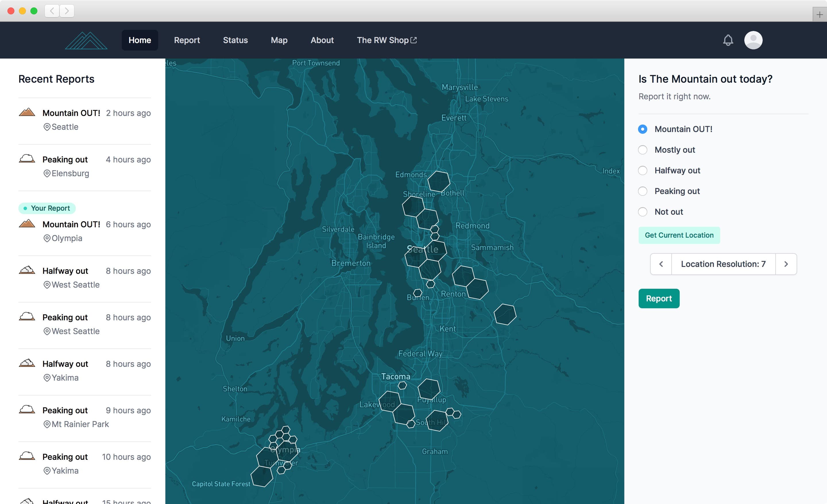Select the hexagon near Edmonds on the map
827x504 pixels.
438,181
